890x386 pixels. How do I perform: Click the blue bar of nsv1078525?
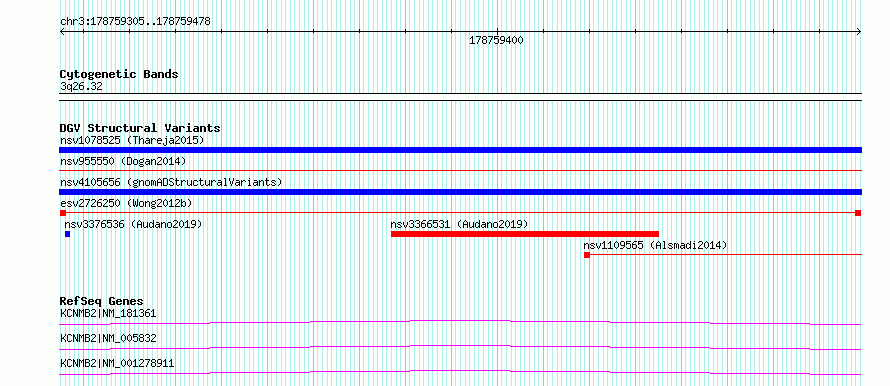(460, 150)
